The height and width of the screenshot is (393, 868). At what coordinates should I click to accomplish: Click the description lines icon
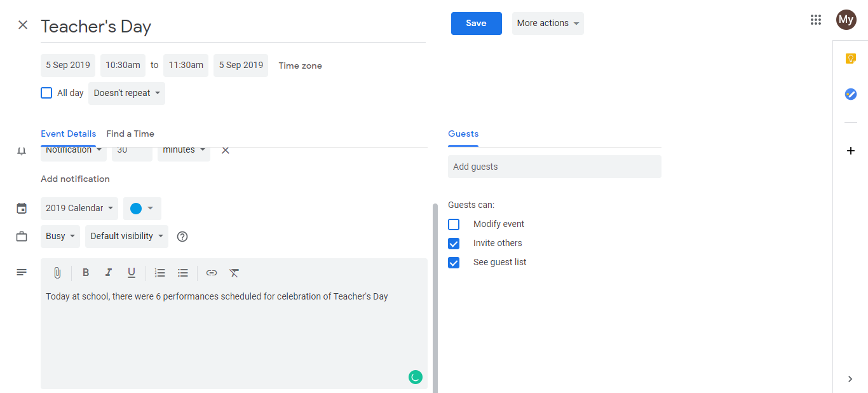[x=22, y=272]
